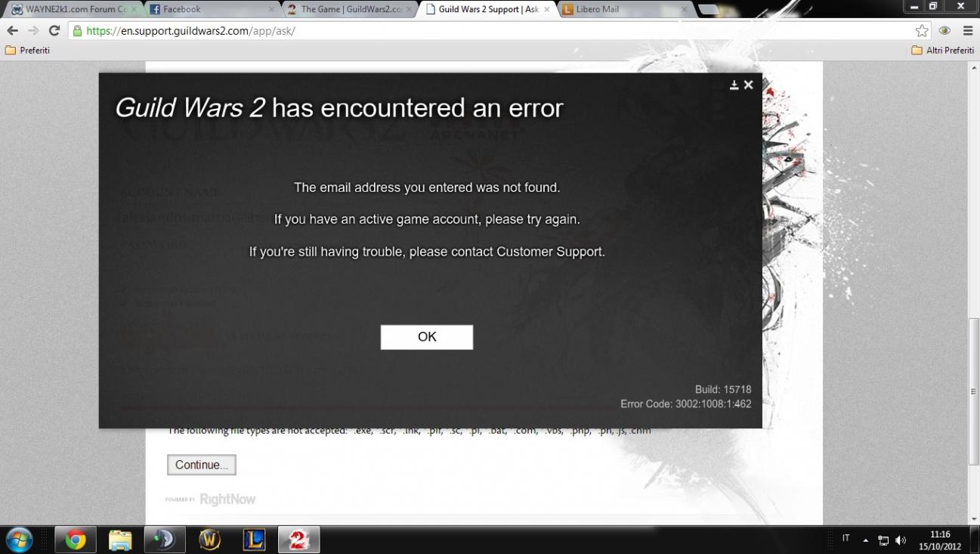This screenshot has height=554, width=980.
Task: Click the volume speaker icon in the tray
Action: (901, 540)
